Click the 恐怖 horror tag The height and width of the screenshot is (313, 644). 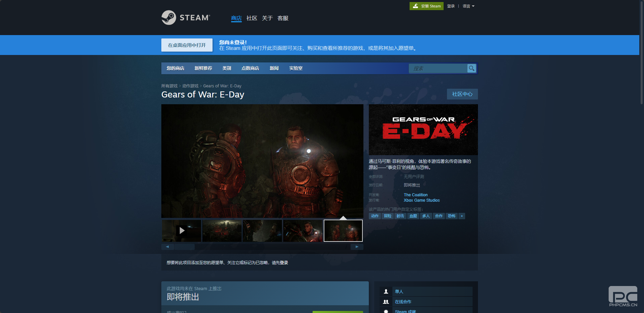coord(452,216)
